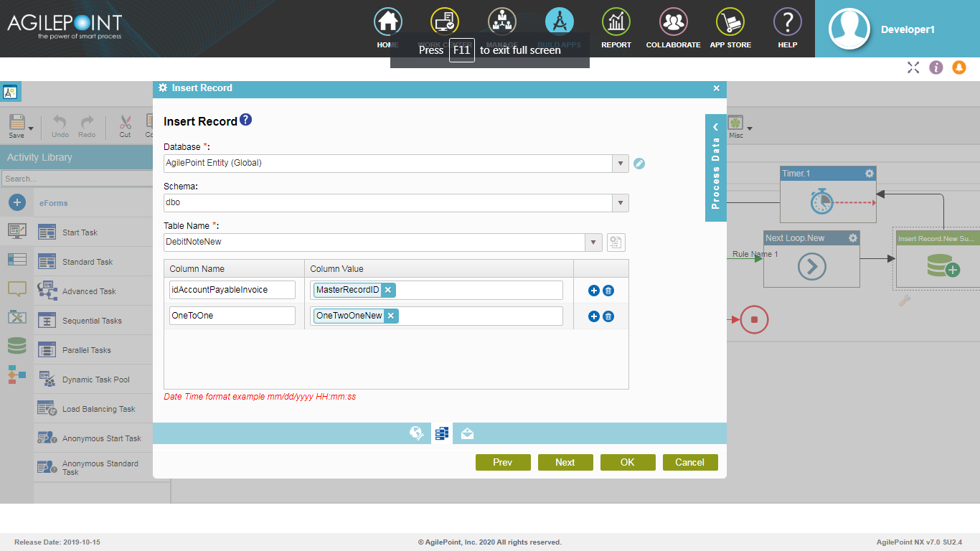980x551 pixels.
Task: Click the Cancel button
Action: point(689,463)
